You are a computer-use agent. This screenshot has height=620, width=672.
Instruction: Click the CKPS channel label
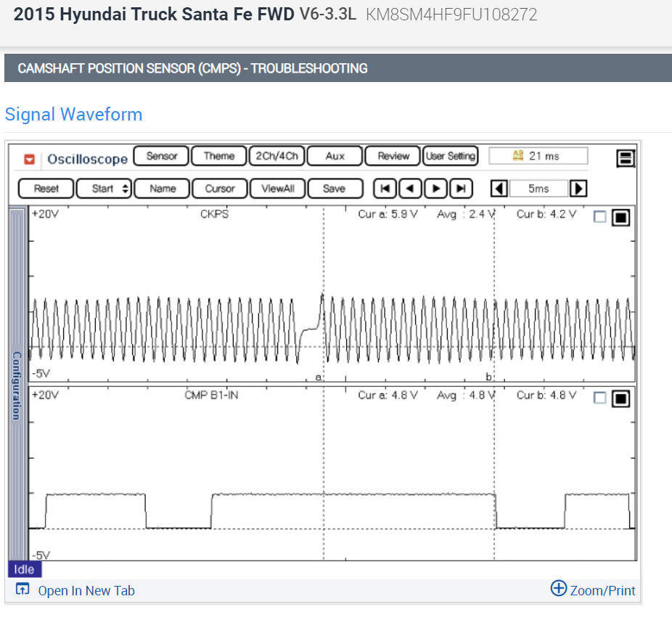tap(214, 213)
